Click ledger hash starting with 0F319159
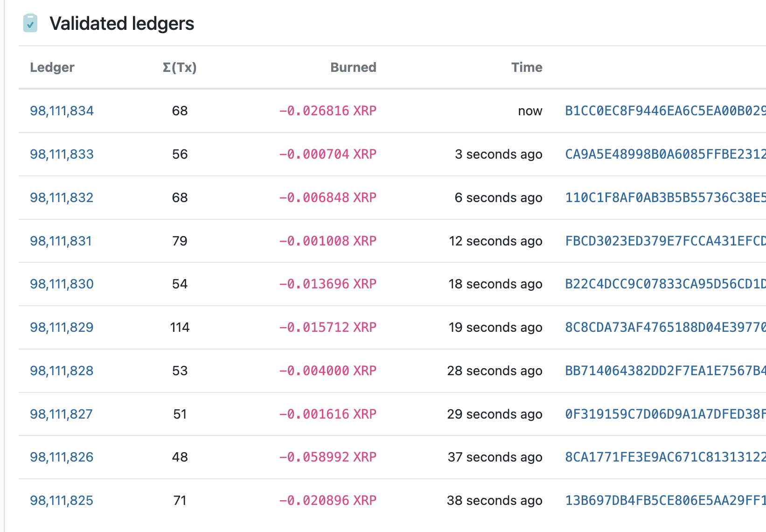 [x=665, y=414]
